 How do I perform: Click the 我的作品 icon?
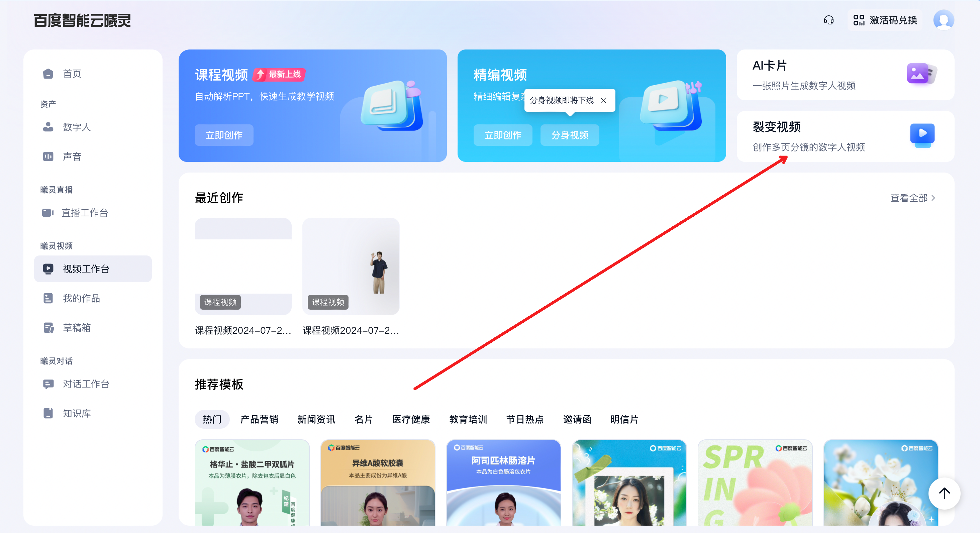pos(48,298)
